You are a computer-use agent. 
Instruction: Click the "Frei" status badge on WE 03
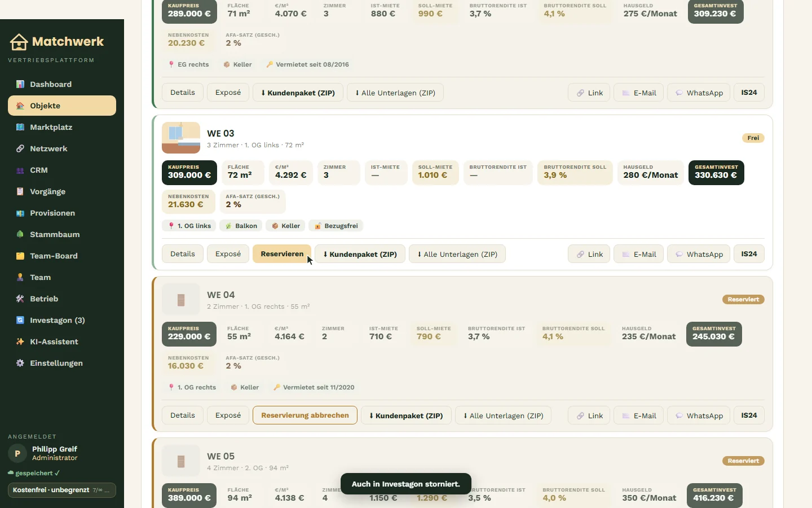[x=753, y=138]
